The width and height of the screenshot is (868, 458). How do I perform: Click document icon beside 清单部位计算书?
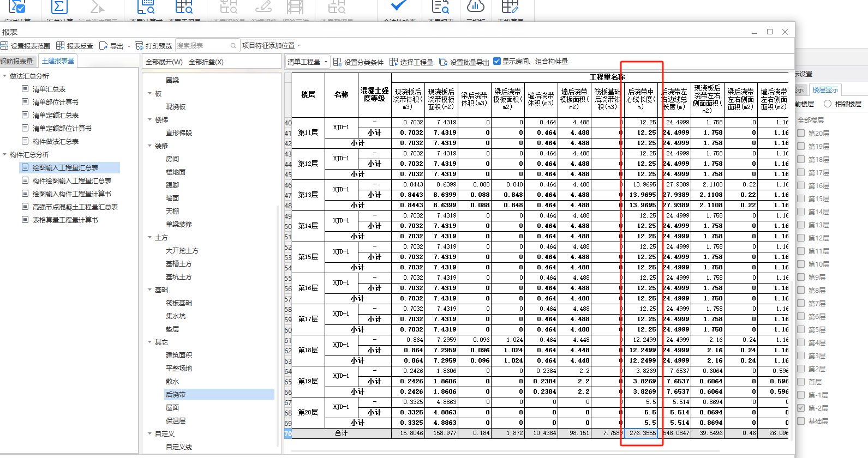[25, 101]
